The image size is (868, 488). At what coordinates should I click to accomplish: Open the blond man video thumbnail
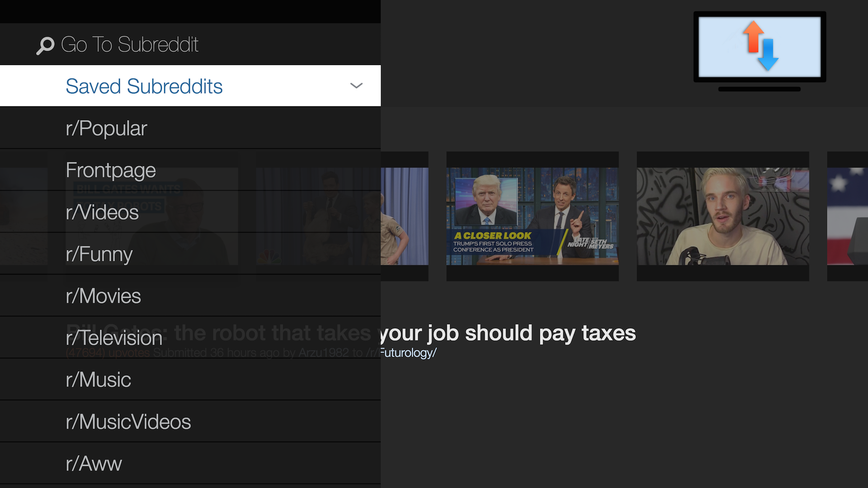pyautogui.click(x=722, y=216)
